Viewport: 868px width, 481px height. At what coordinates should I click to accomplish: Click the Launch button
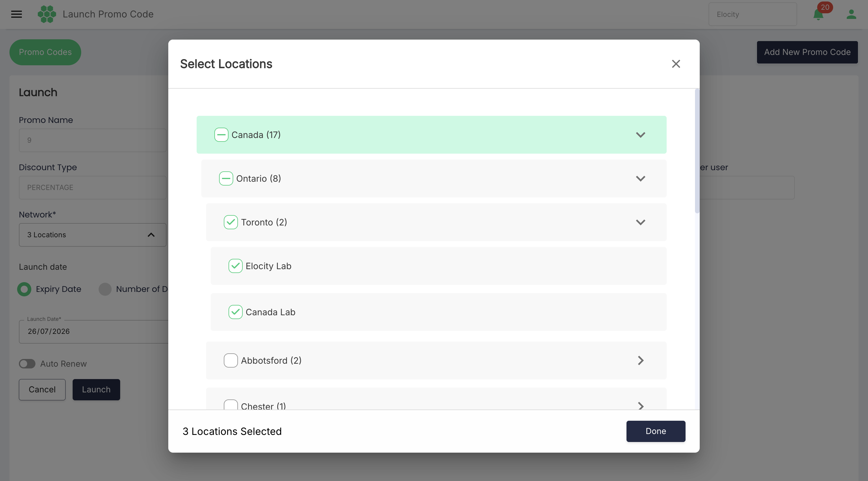click(96, 390)
